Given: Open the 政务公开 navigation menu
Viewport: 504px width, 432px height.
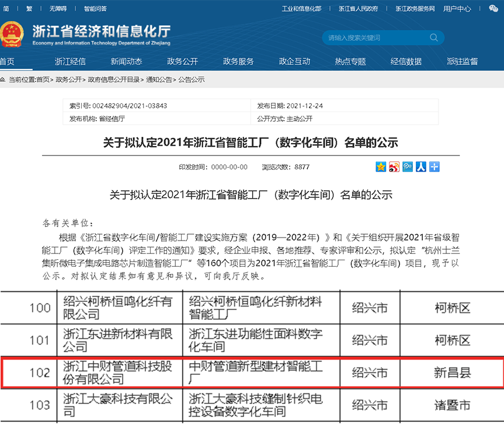Looking at the screenshot, I should click(182, 61).
